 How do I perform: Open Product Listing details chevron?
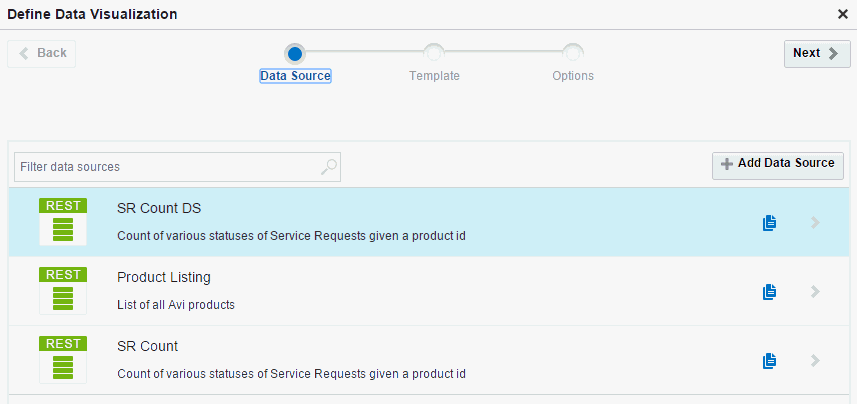point(815,292)
